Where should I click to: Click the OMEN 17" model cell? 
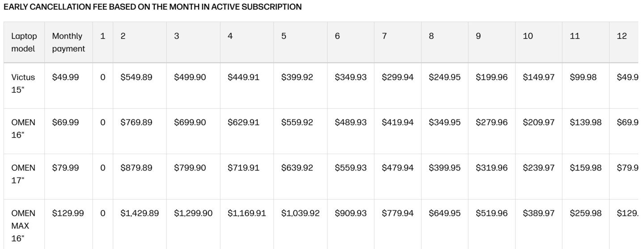[23, 174]
